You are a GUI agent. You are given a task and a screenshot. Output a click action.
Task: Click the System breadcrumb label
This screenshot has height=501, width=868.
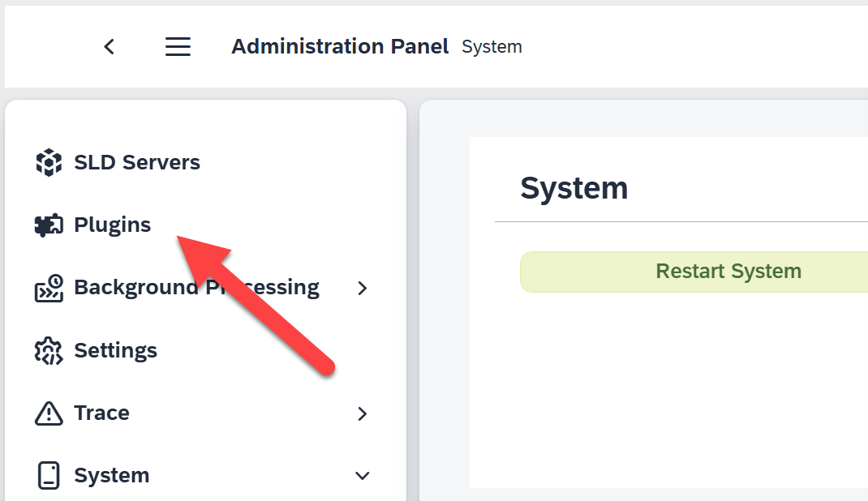[x=492, y=47]
